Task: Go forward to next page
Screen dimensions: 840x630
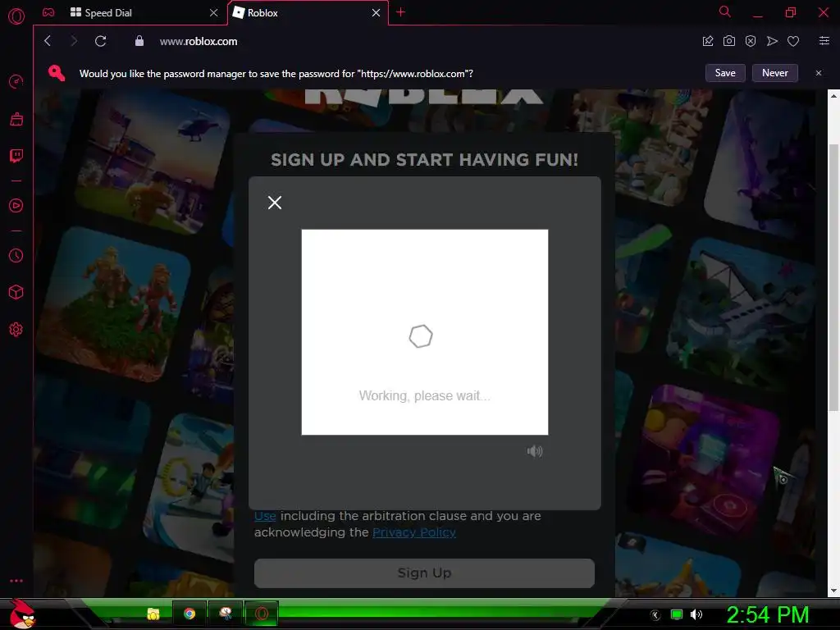Action: click(x=74, y=41)
